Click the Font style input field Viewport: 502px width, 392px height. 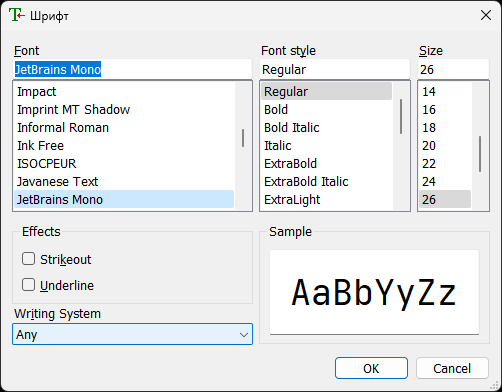point(335,69)
